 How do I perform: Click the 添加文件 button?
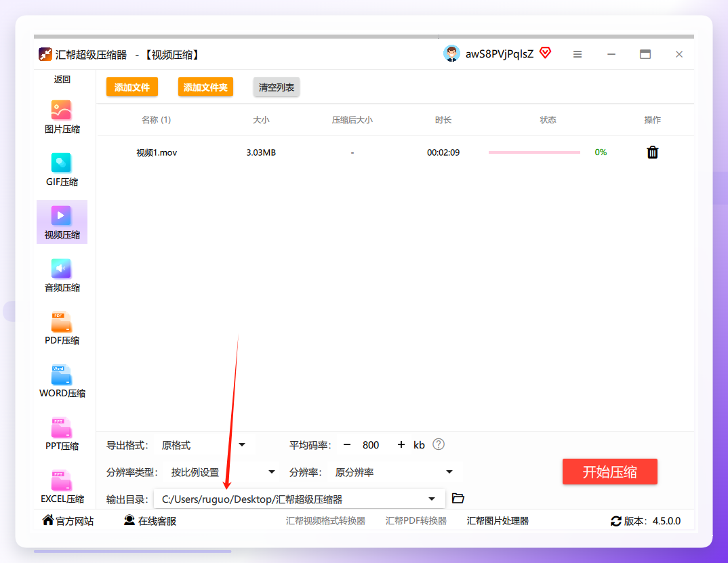click(x=132, y=87)
